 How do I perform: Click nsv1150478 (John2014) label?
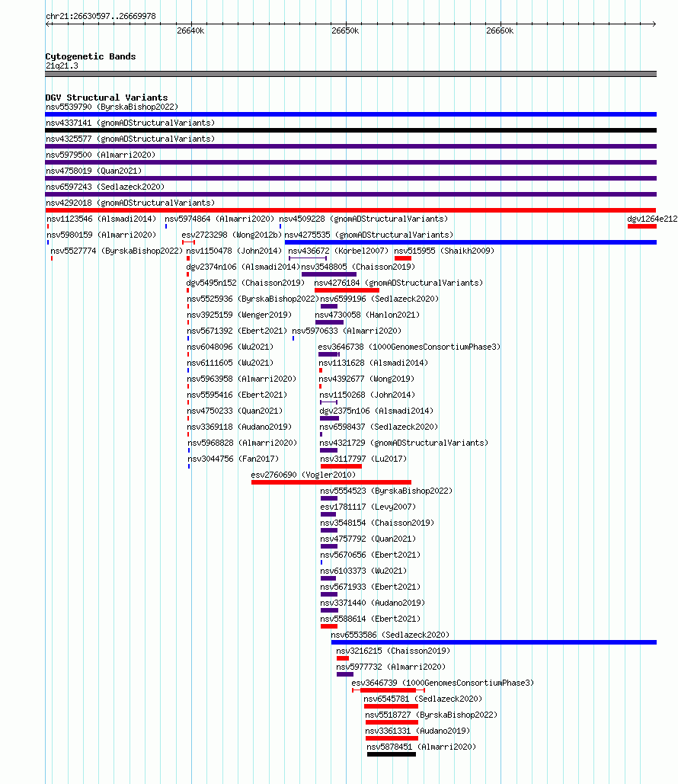pyautogui.click(x=234, y=251)
